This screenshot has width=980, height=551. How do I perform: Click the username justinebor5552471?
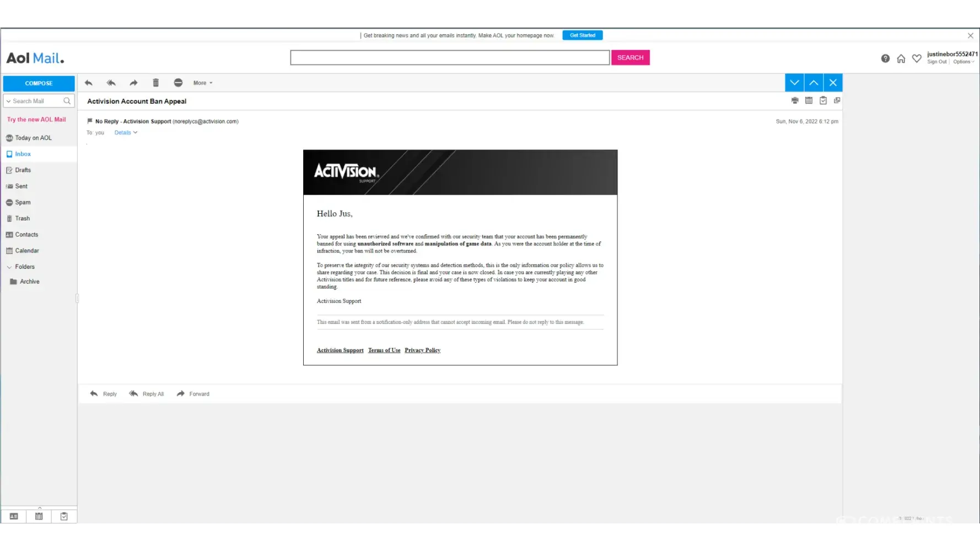pos(952,54)
